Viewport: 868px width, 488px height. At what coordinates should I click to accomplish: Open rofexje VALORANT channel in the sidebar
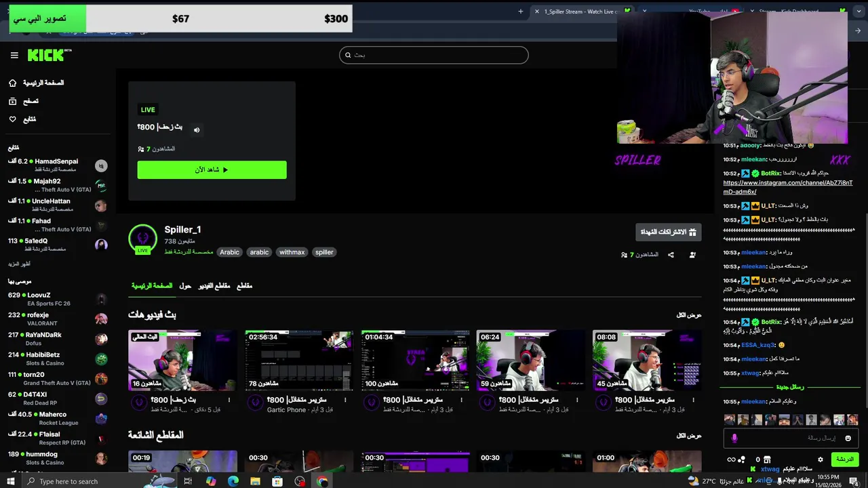[x=58, y=319]
